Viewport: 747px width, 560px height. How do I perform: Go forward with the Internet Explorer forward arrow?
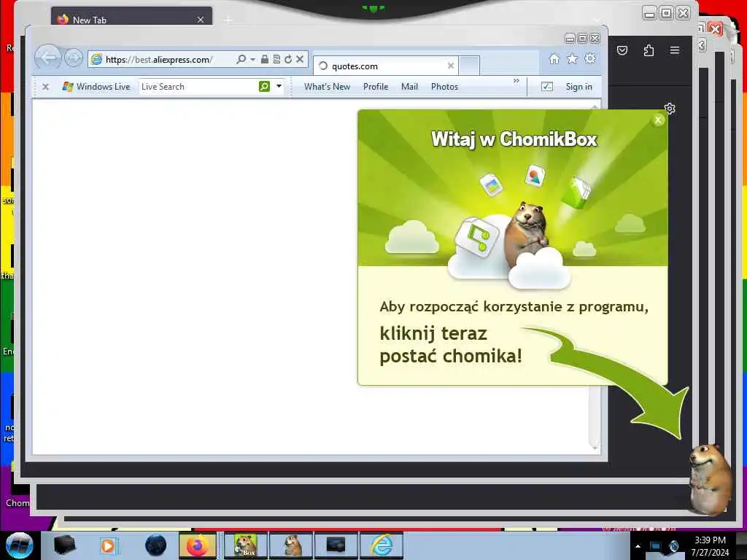coord(74,58)
